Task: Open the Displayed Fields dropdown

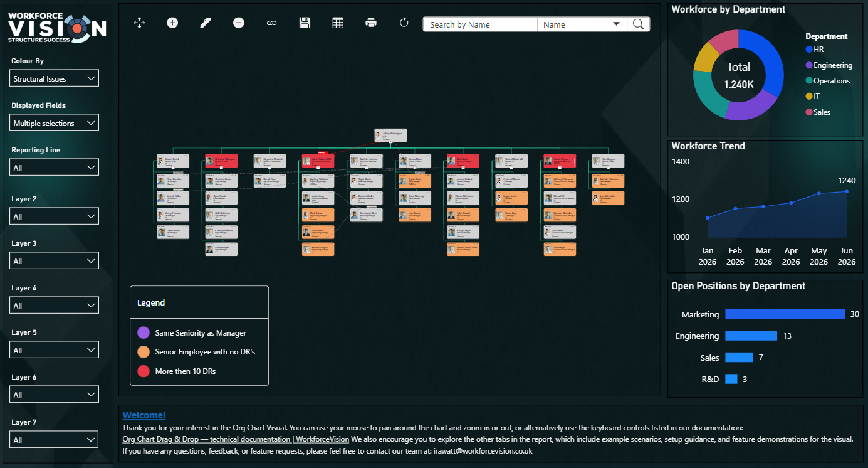Action: (x=55, y=123)
